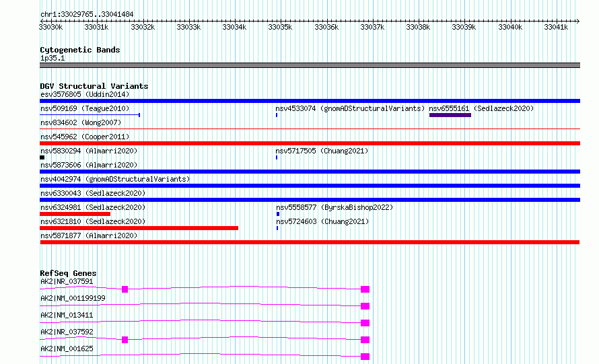Open nsv834602 (Wong2007) variant label

click(81, 122)
